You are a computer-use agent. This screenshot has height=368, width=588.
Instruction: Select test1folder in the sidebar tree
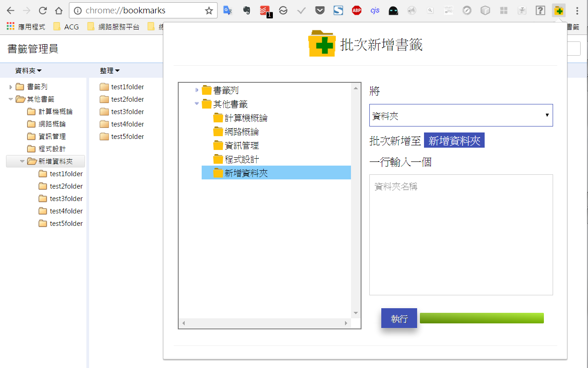point(61,173)
